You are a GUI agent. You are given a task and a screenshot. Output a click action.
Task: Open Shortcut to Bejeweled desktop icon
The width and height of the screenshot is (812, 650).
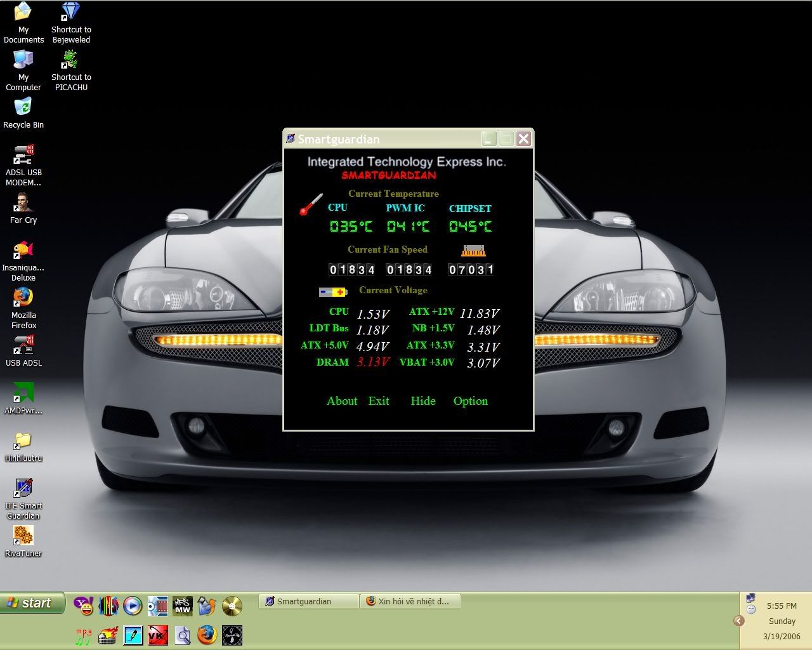tap(71, 22)
